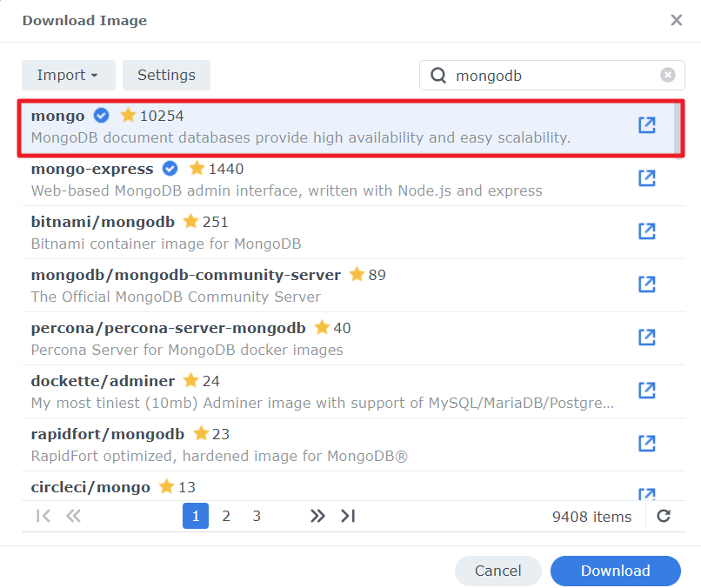Click the star icon beside 10254
This screenshot has width=701, height=588.
(128, 115)
